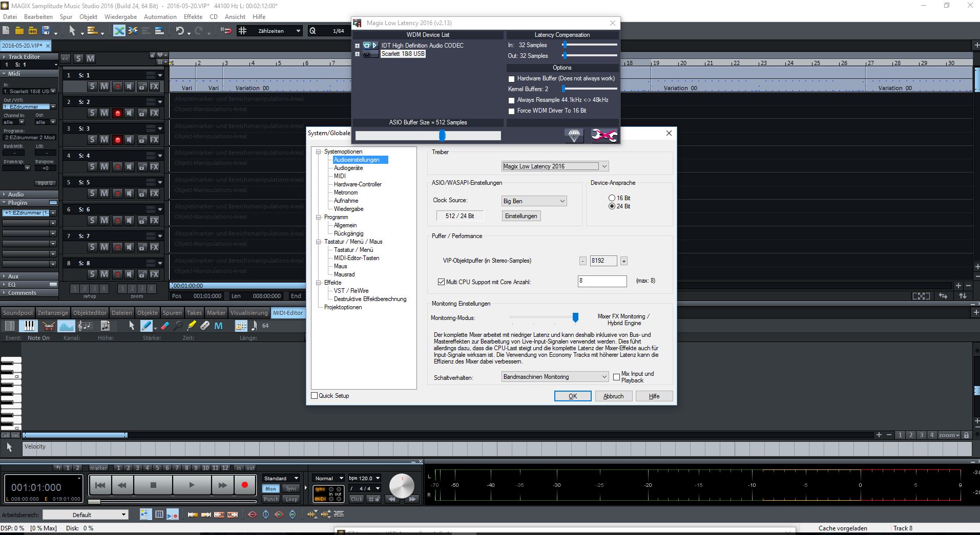980x535 pixels.
Task: Select the razor blade split tool
Action: pos(204,326)
